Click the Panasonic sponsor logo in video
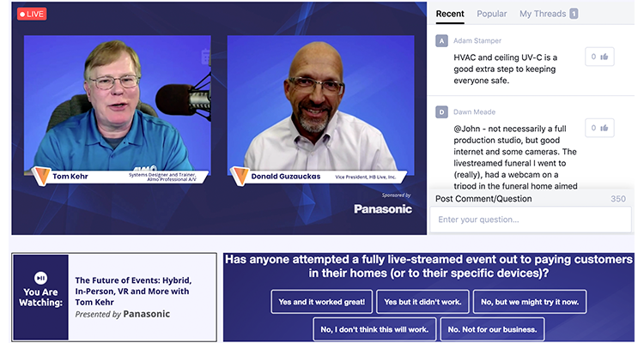The width and height of the screenshot is (644, 343). (x=383, y=208)
